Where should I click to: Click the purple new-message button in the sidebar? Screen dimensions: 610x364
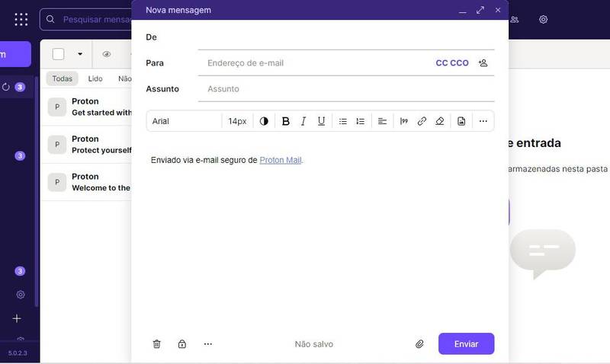[x=14, y=54]
